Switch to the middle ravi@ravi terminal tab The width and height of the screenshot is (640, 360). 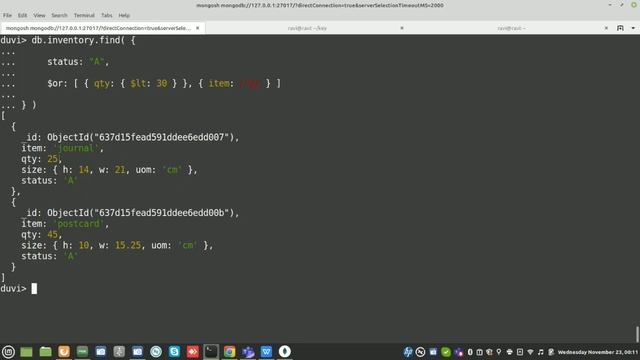[307, 28]
